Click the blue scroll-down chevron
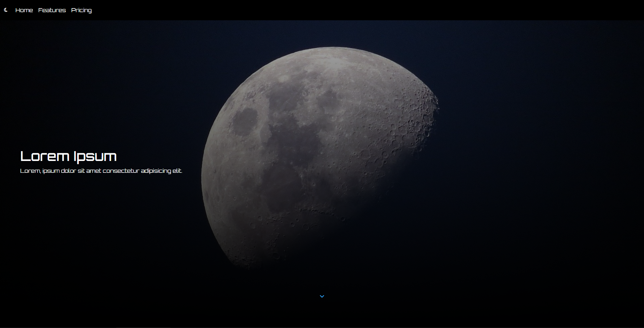644x328 pixels. [x=322, y=296]
